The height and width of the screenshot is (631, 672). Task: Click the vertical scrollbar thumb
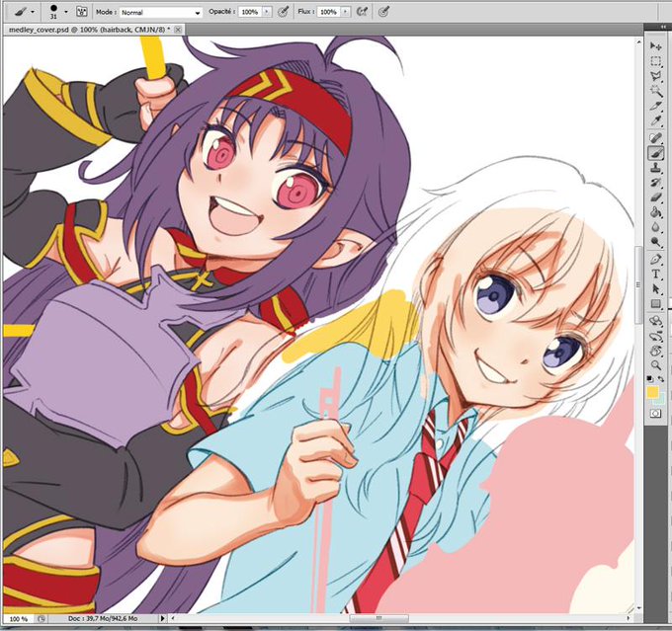[x=638, y=284]
